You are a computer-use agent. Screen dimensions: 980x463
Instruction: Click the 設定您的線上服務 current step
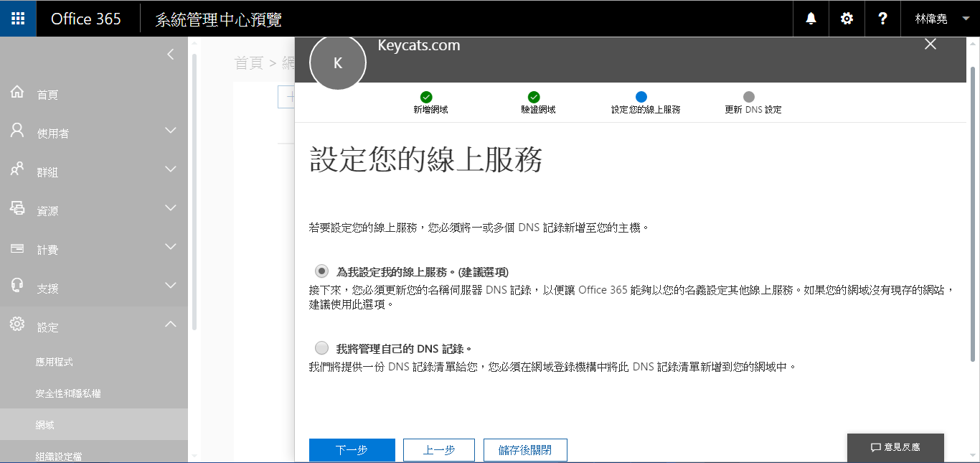[646, 103]
